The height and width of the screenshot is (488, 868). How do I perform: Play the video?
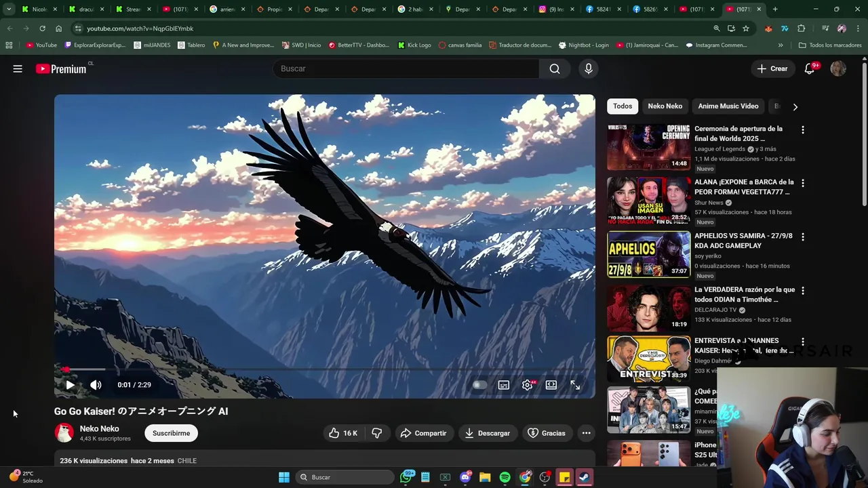pyautogui.click(x=70, y=385)
